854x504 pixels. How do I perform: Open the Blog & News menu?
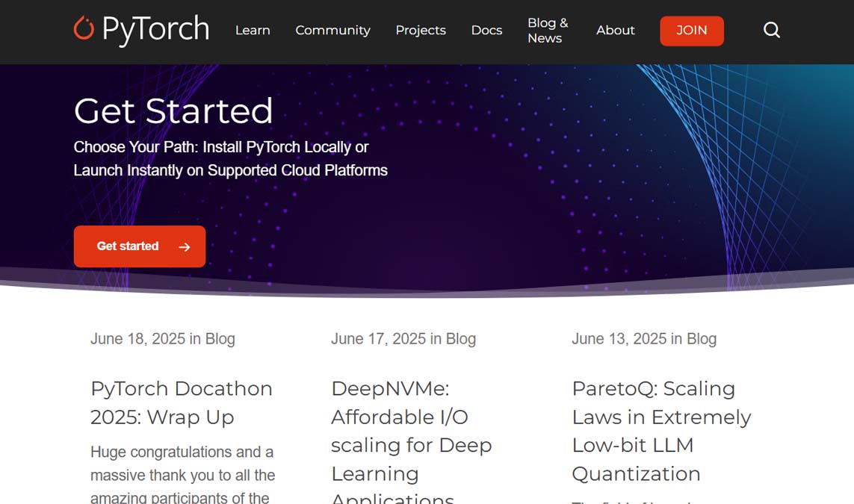pyautogui.click(x=548, y=31)
